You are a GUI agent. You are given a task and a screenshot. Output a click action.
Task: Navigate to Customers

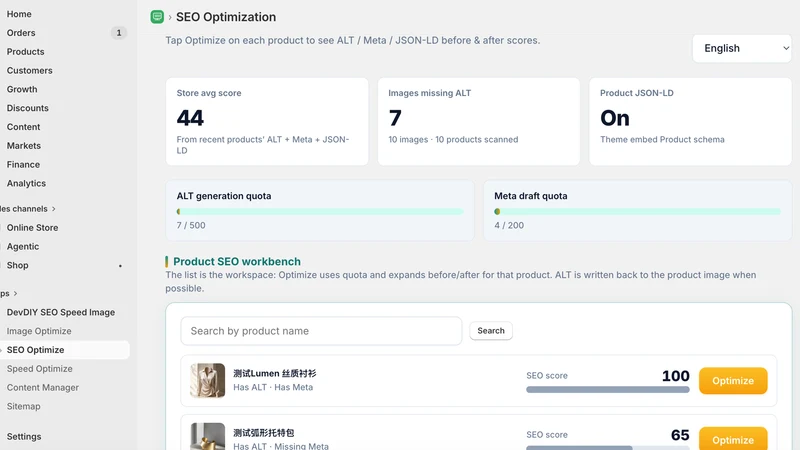point(30,70)
